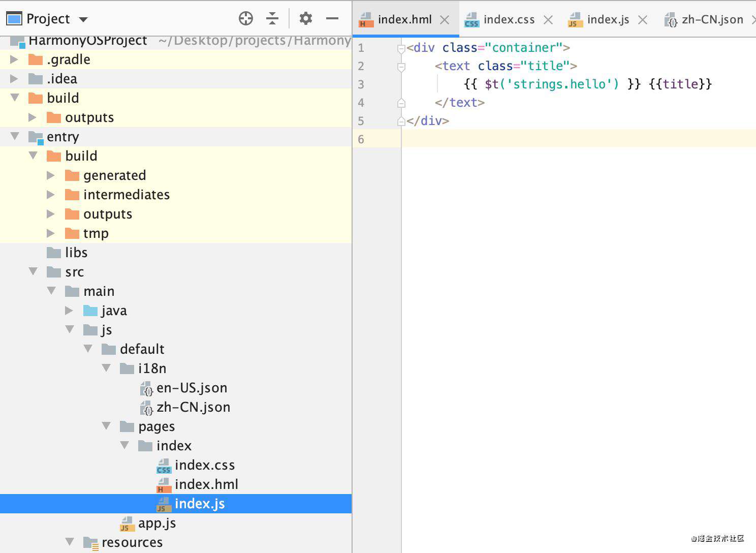Open the Project view dropdown arrow
Viewport: 756px width, 553px height.
tap(83, 19)
